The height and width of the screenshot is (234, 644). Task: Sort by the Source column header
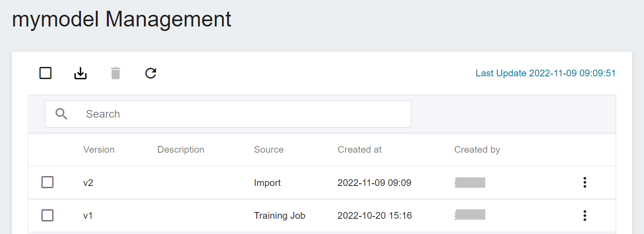269,150
